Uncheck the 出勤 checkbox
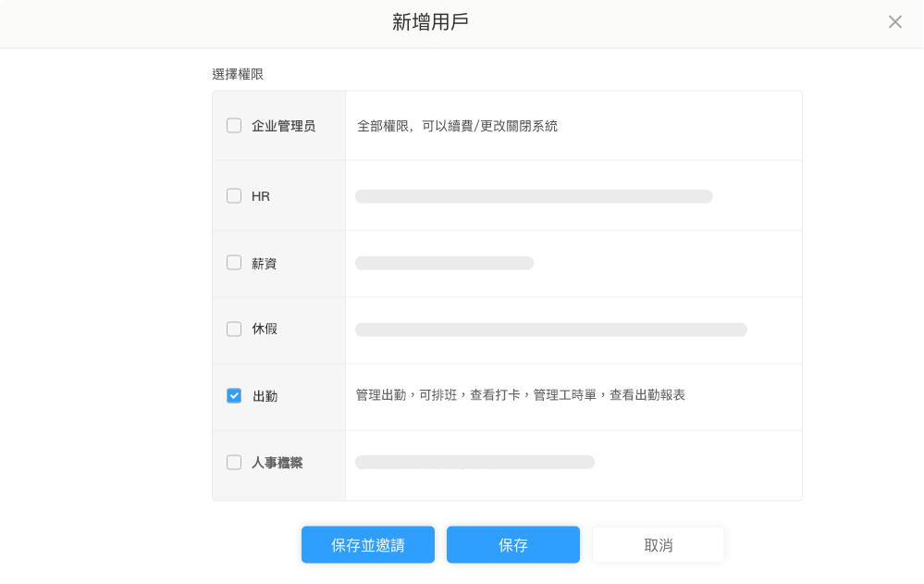924x584 pixels. click(x=234, y=396)
